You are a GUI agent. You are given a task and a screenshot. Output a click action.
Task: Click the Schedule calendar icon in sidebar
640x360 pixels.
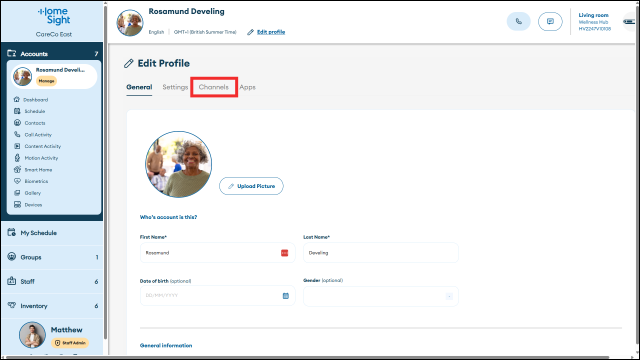(x=17, y=111)
